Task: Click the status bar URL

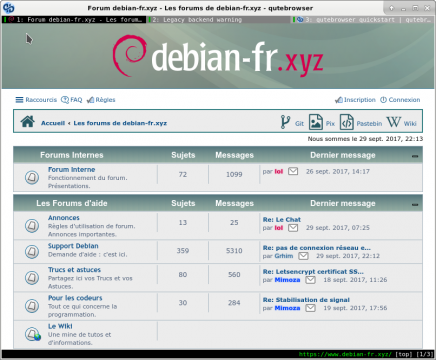Action: pos(345,354)
